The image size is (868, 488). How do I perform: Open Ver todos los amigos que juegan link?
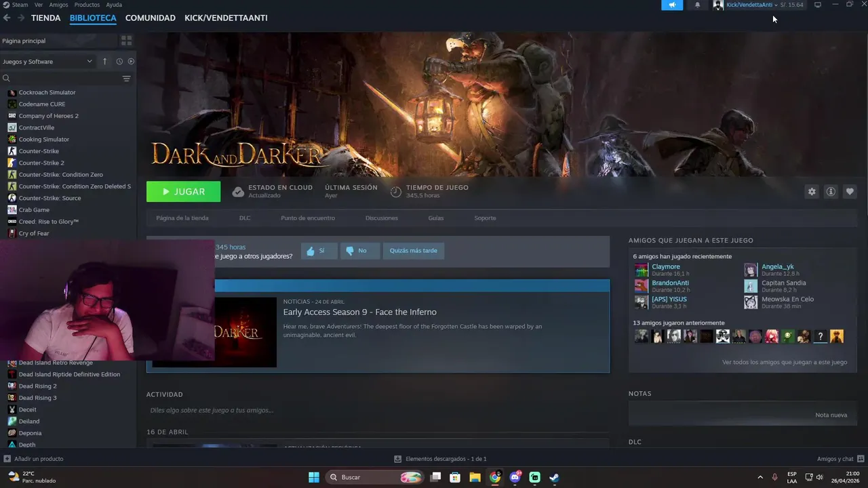click(x=785, y=362)
